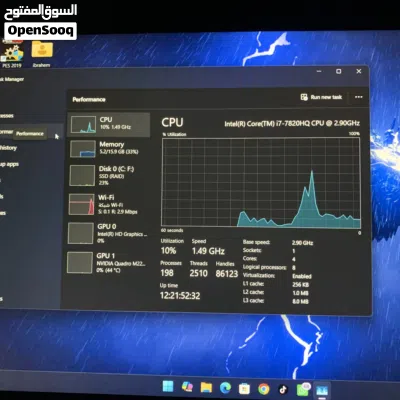Select the ibrahem desktop folder
Viewport: 400px width, 400px height.
click(42, 54)
